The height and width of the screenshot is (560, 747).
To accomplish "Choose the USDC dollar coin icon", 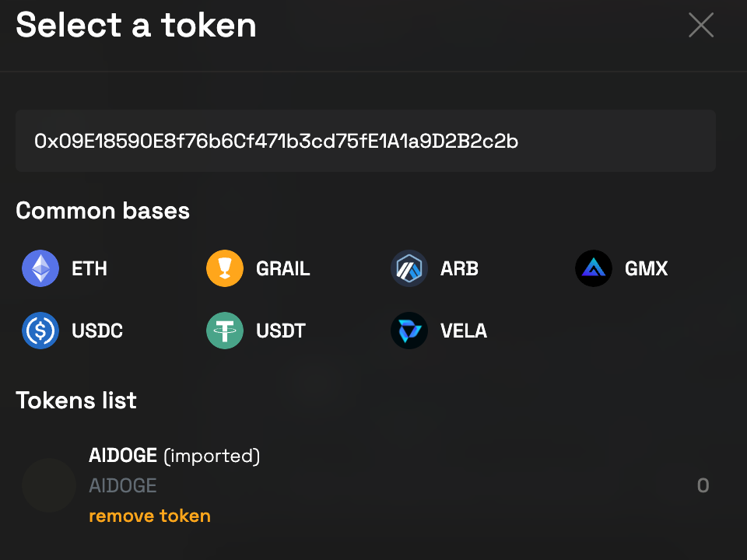I will point(40,331).
